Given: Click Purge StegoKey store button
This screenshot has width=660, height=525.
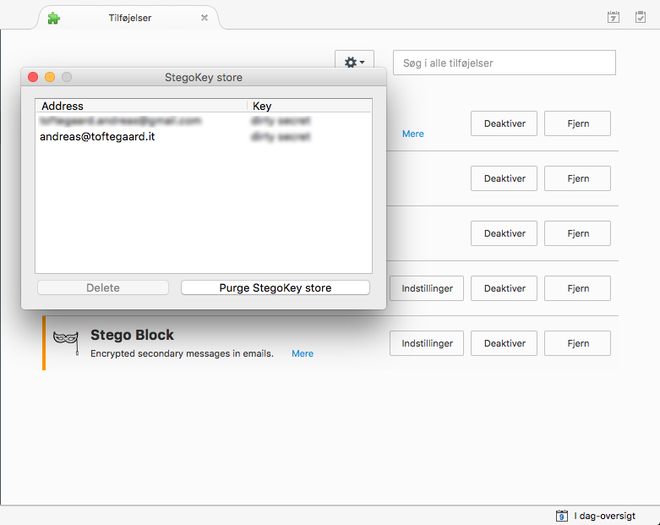Looking at the screenshot, I should [x=275, y=288].
